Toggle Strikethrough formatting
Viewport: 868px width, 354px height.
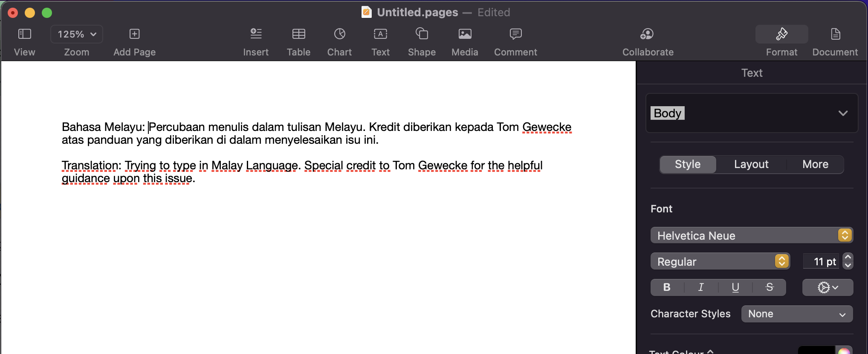pyautogui.click(x=770, y=287)
